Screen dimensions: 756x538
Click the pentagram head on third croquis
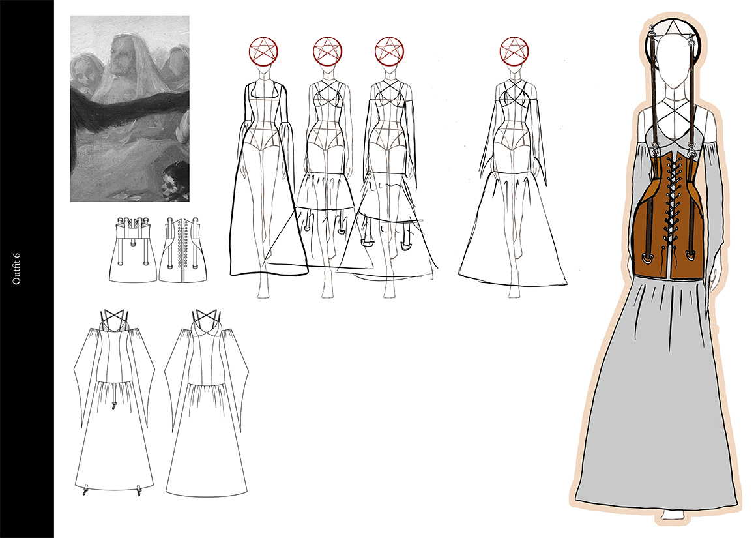point(389,51)
